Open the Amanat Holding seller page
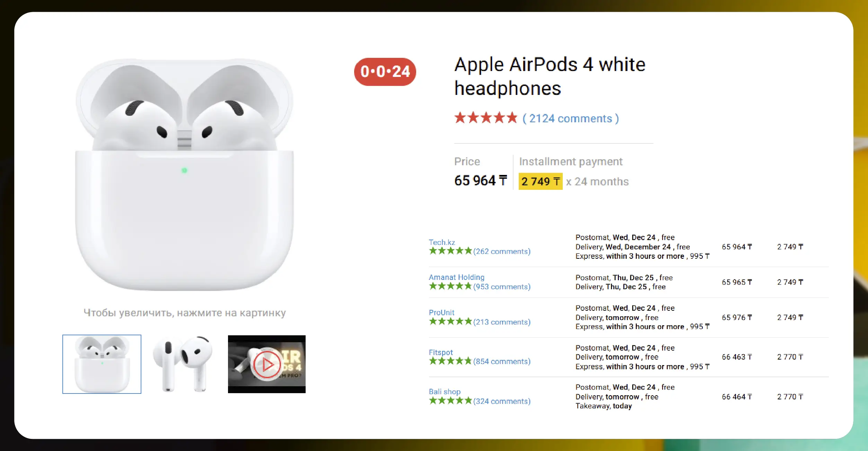The width and height of the screenshot is (868, 451). coord(456,277)
